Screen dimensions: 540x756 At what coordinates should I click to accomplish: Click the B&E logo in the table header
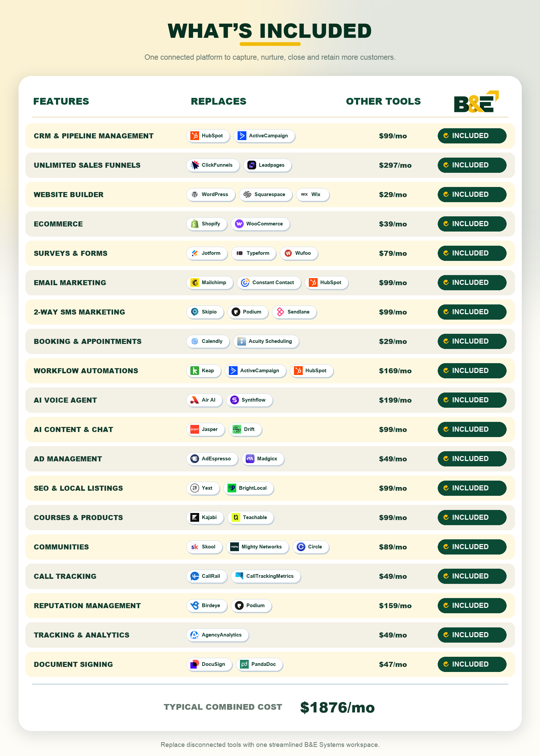pos(476,101)
